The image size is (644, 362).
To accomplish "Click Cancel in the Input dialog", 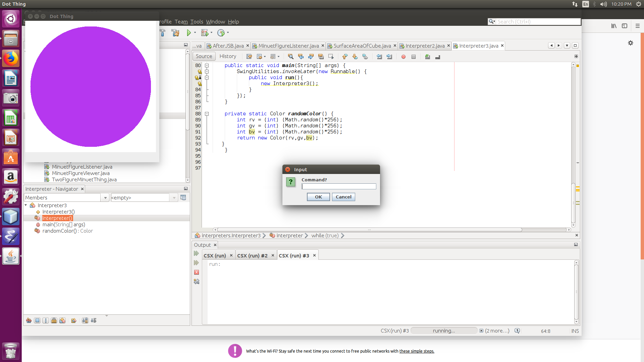I will point(343,197).
